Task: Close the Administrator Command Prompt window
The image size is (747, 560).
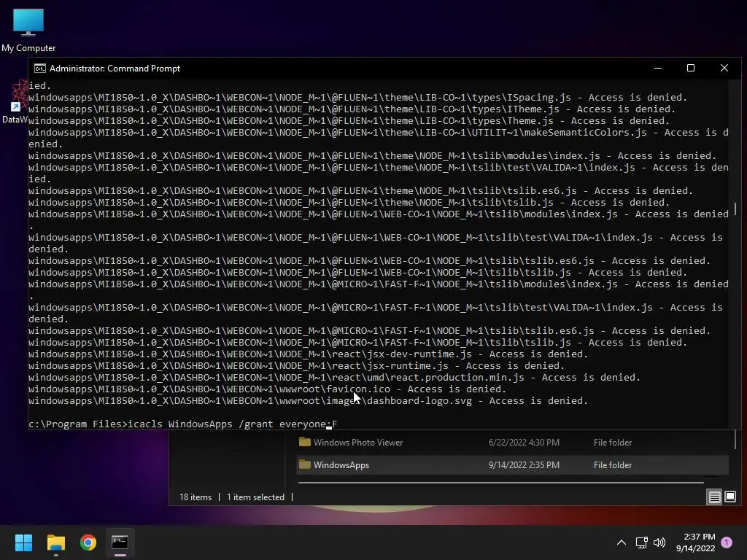Action: click(724, 68)
